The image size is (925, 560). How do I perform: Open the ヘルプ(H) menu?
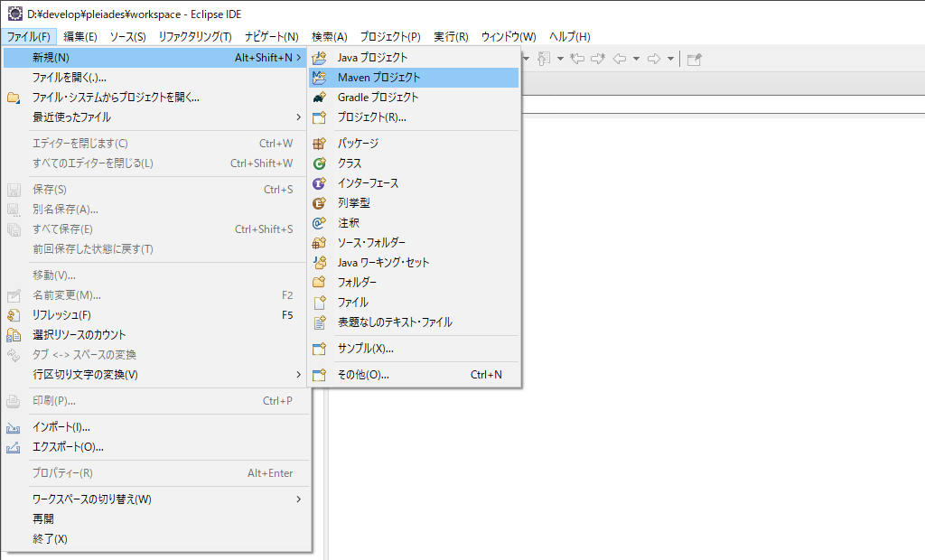coord(570,37)
